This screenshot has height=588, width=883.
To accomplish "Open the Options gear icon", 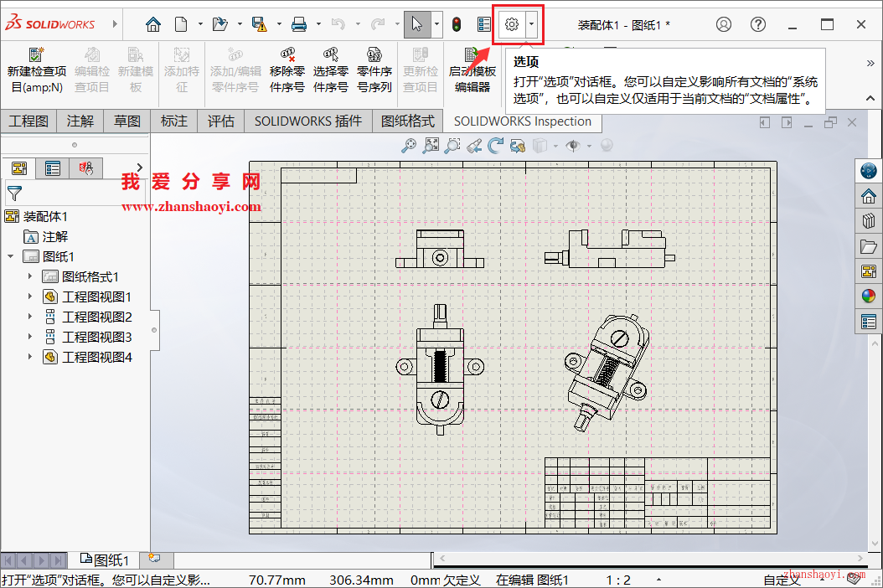I will [x=511, y=25].
